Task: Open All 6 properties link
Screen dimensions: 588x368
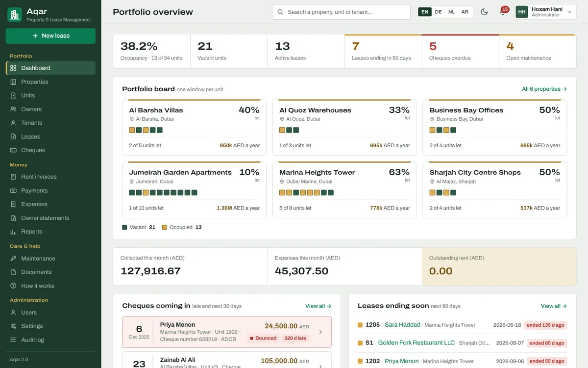Action: pyautogui.click(x=544, y=89)
